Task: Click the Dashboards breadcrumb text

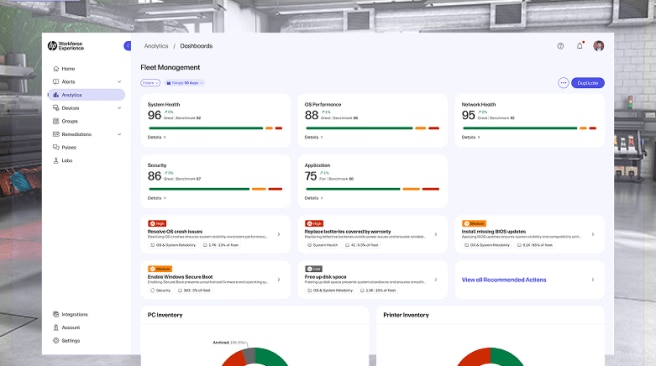Action: [x=196, y=46]
